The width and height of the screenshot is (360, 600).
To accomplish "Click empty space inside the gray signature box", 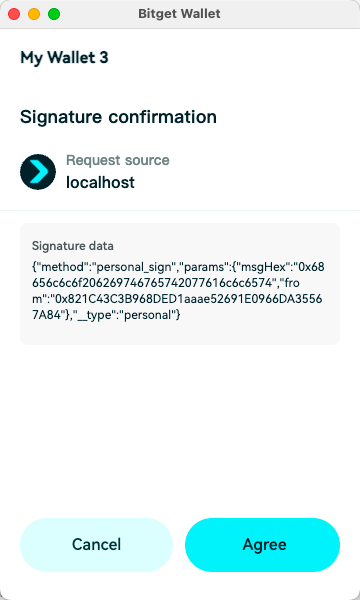I will pos(180,333).
